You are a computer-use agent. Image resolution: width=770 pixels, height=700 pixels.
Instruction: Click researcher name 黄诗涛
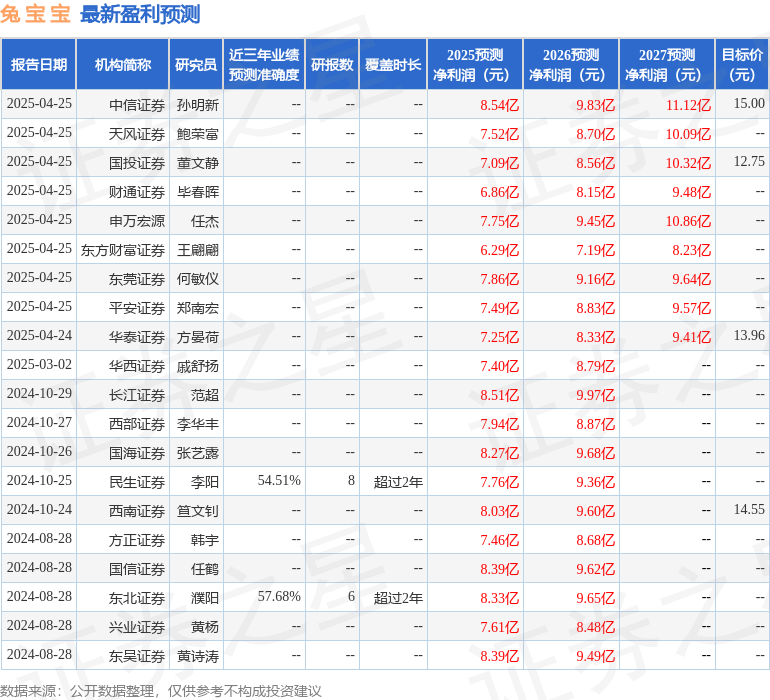(197, 655)
